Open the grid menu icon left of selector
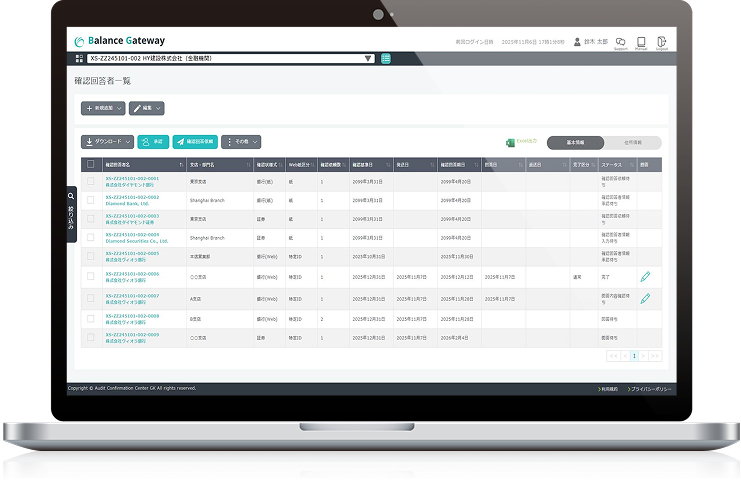Viewport: 741px width, 480px height. click(79, 59)
